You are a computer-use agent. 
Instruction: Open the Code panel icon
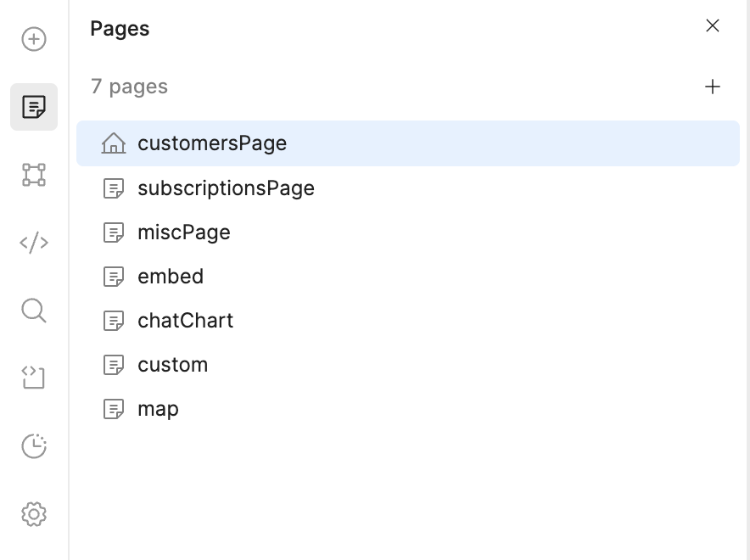34,243
